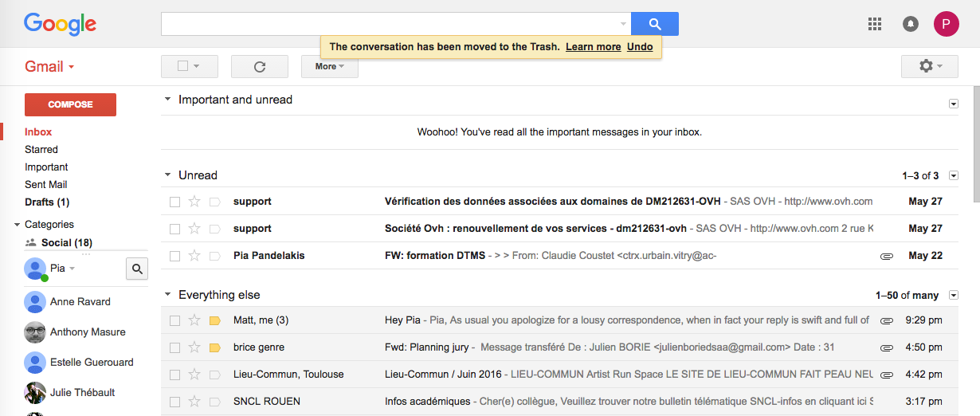Open the Google apps grid

pyautogui.click(x=875, y=24)
